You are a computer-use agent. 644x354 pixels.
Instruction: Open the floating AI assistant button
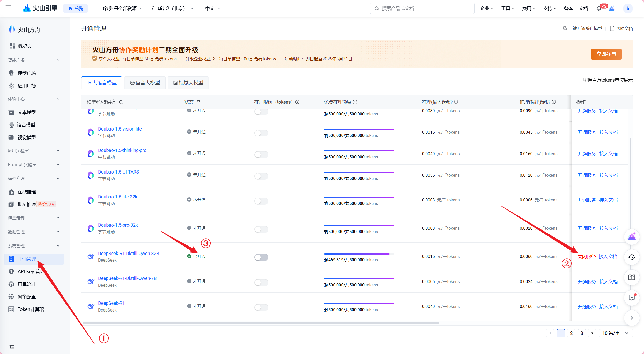pos(632,236)
